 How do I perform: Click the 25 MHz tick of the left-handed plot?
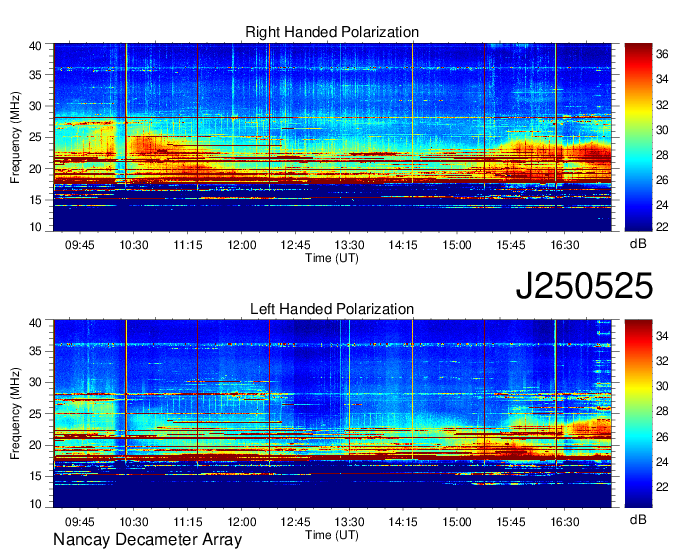(35, 414)
